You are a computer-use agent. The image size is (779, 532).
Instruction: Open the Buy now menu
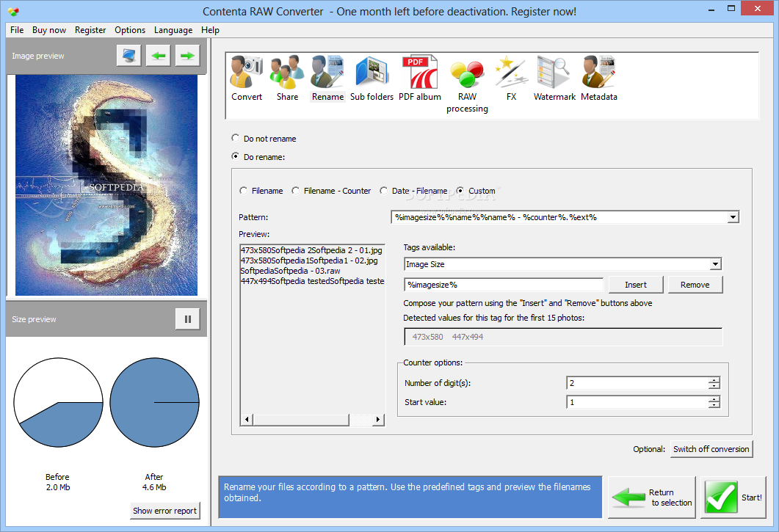49,30
